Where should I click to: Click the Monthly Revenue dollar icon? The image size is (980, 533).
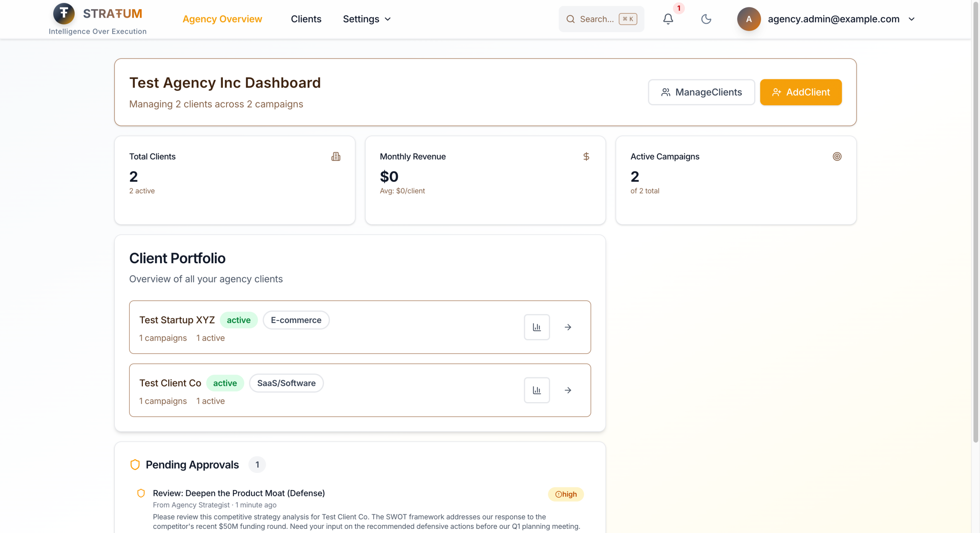point(586,156)
